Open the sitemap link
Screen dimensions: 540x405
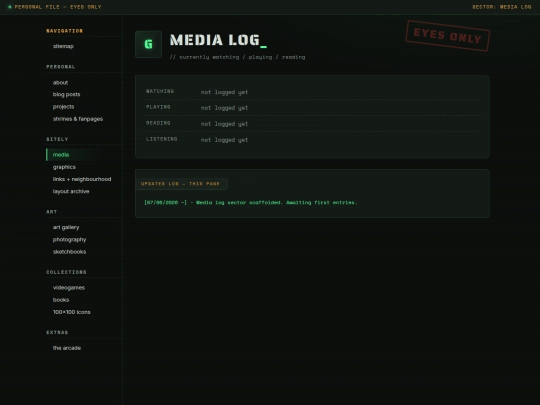coord(63,46)
